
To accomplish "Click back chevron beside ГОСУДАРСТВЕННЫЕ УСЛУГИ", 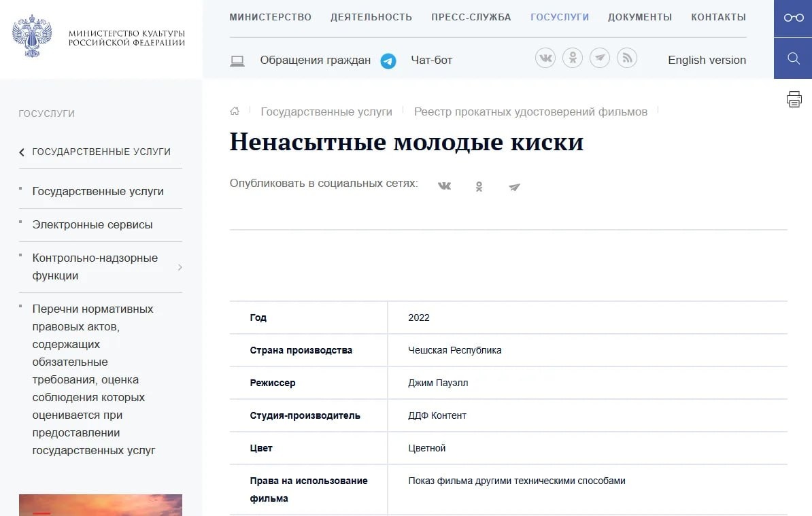I will (22, 152).
